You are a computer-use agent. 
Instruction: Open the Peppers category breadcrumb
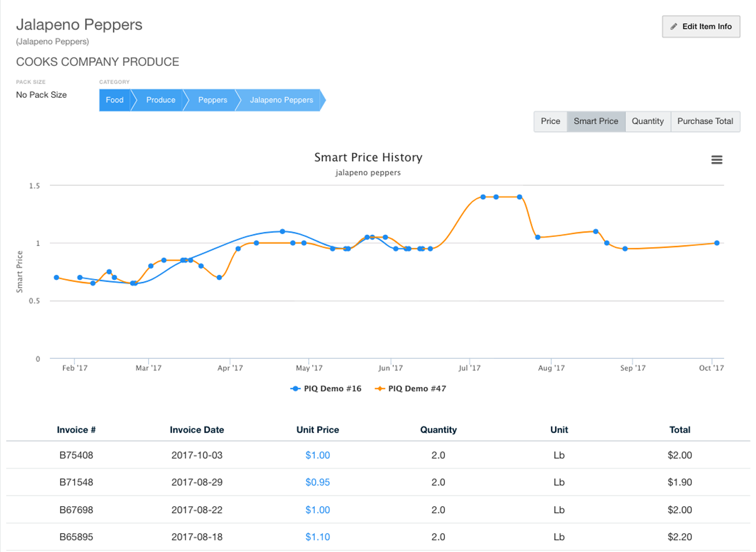(x=212, y=100)
